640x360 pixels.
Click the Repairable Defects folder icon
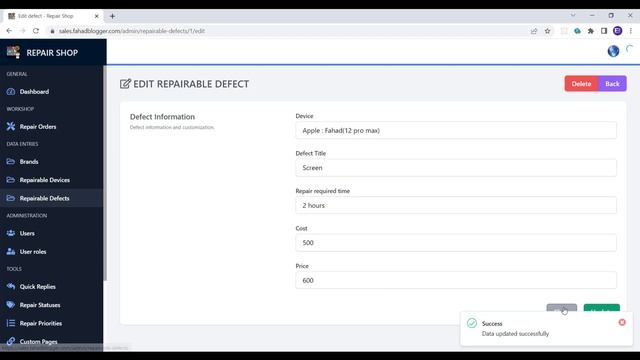pos(11,198)
